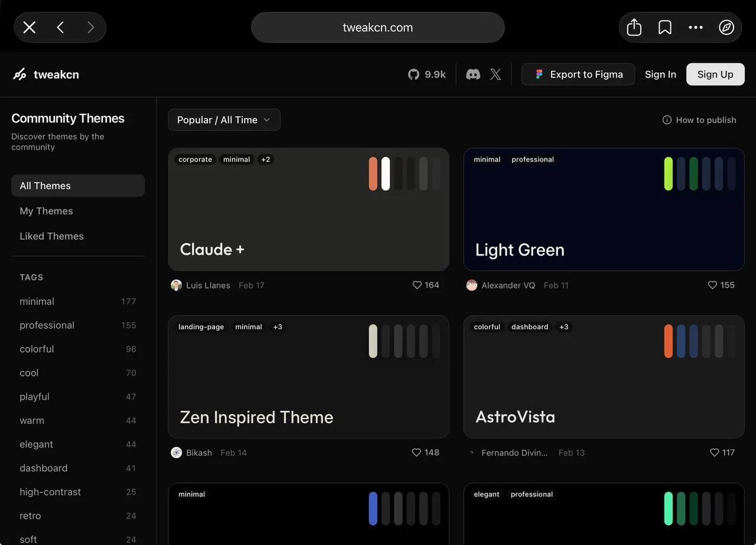The width and height of the screenshot is (756, 545).
Task: Click the orange swatch on AstroVista card
Action: pos(669,341)
